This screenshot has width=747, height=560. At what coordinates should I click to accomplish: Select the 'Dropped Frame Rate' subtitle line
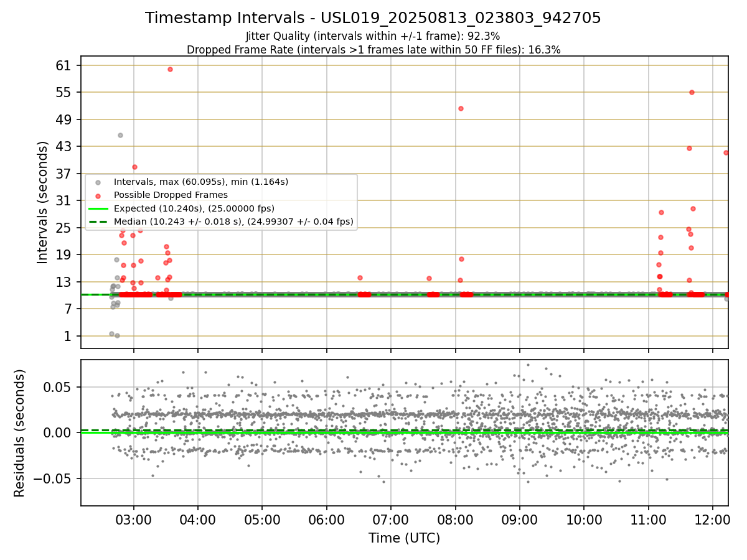pos(374,50)
